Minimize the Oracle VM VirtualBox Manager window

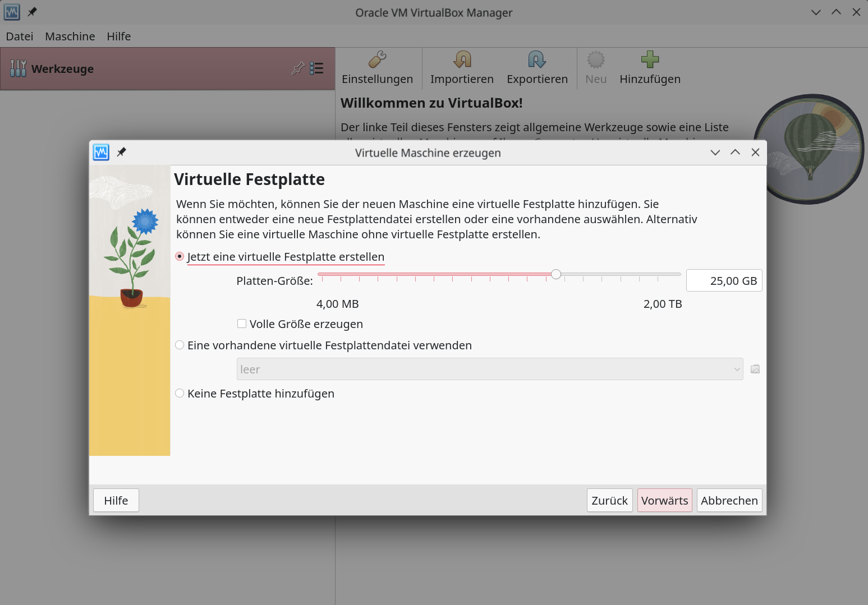coord(816,12)
